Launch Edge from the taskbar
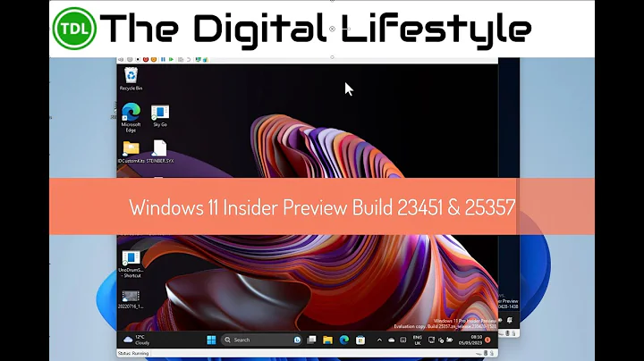 tap(344, 340)
